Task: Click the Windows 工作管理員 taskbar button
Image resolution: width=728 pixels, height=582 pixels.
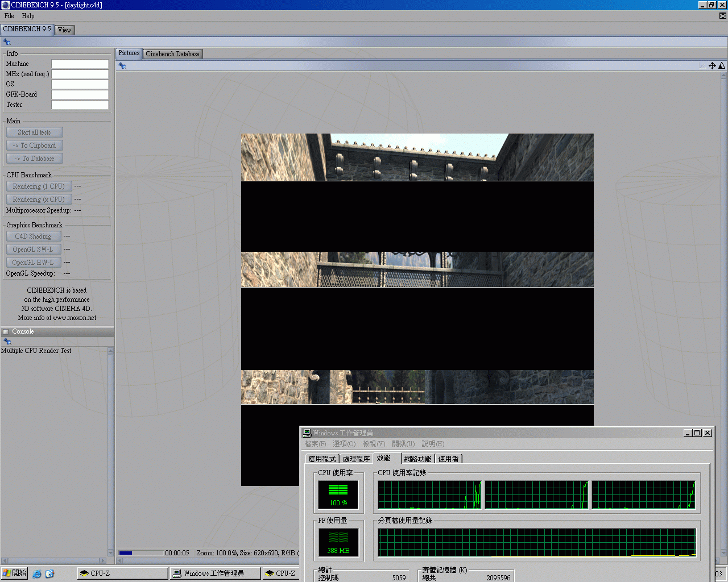Action: click(x=215, y=573)
